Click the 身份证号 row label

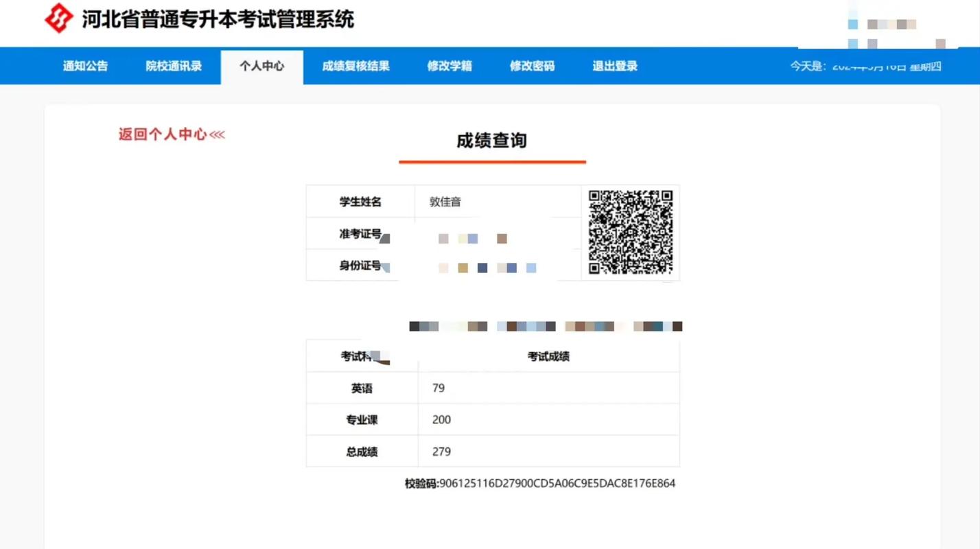coord(360,266)
